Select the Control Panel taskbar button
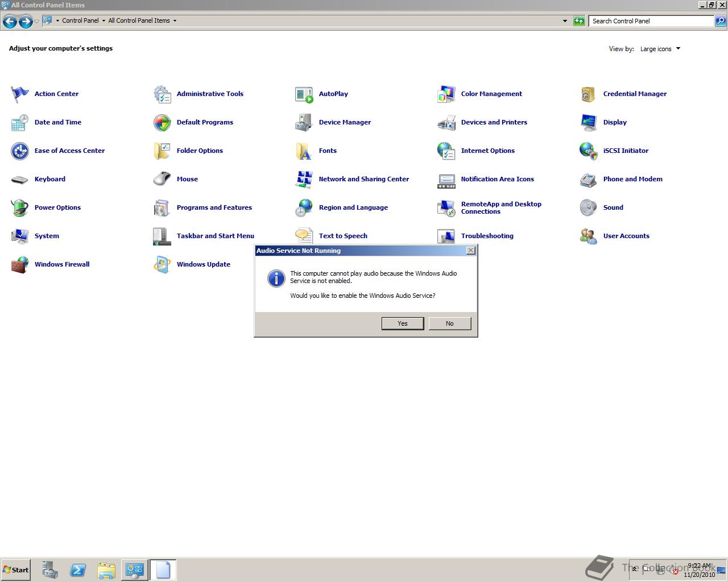 tap(135, 570)
